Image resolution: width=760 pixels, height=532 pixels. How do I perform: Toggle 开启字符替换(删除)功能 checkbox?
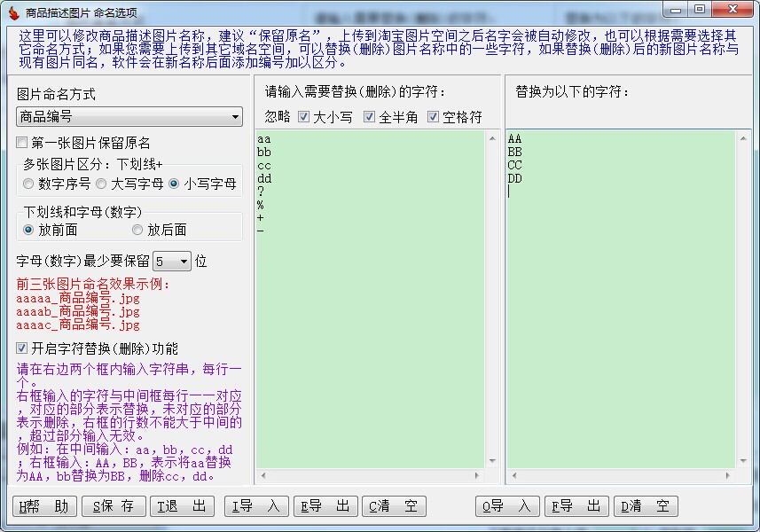[x=22, y=348]
